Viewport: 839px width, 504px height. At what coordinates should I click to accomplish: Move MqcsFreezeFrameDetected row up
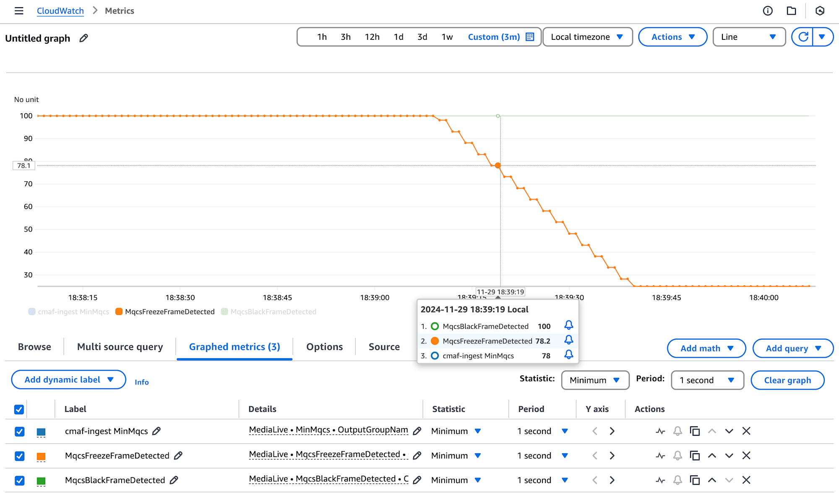712,455
